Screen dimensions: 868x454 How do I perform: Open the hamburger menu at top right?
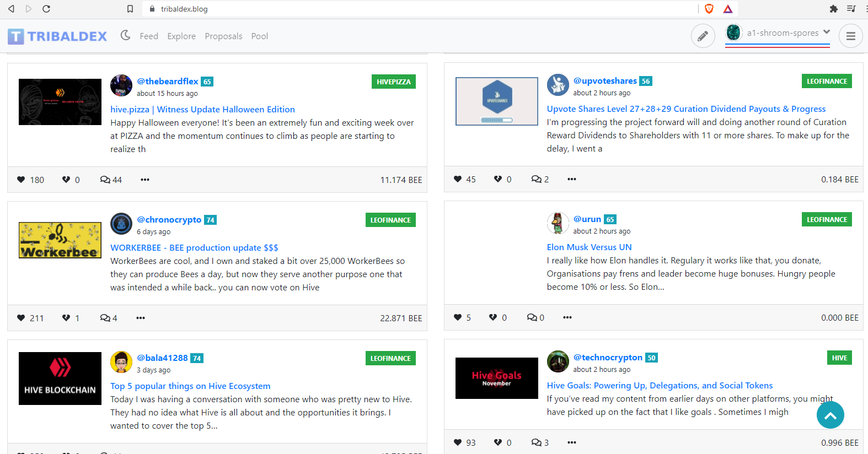click(x=850, y=36)
